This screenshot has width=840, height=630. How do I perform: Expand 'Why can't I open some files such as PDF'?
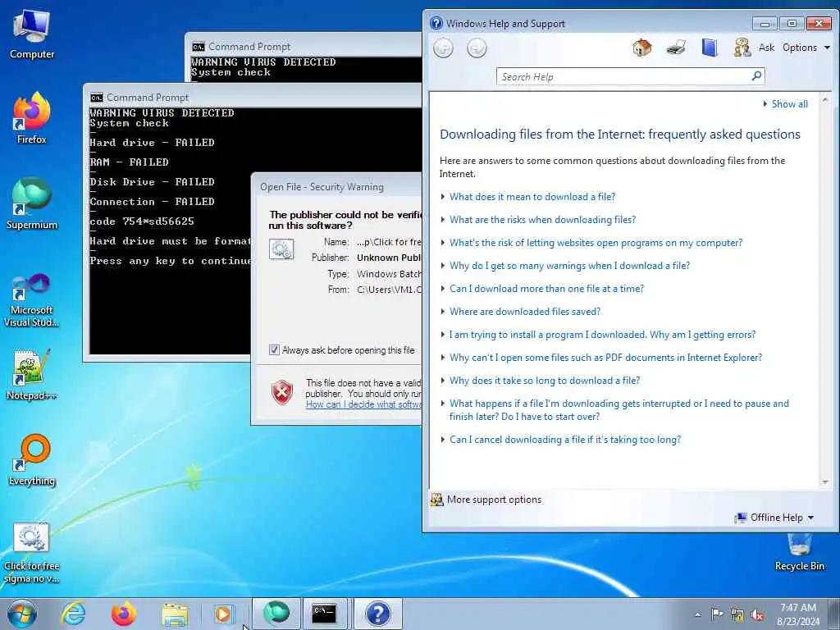point(605,358)
